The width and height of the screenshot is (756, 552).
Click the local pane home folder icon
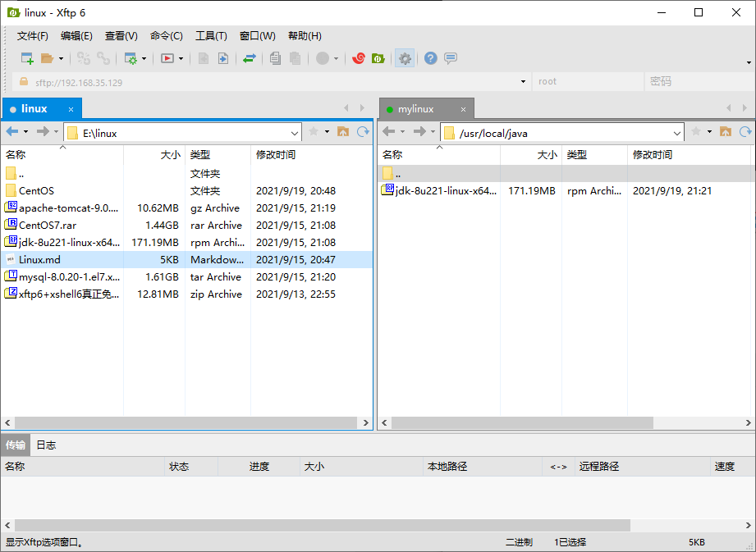coord(343,131)
